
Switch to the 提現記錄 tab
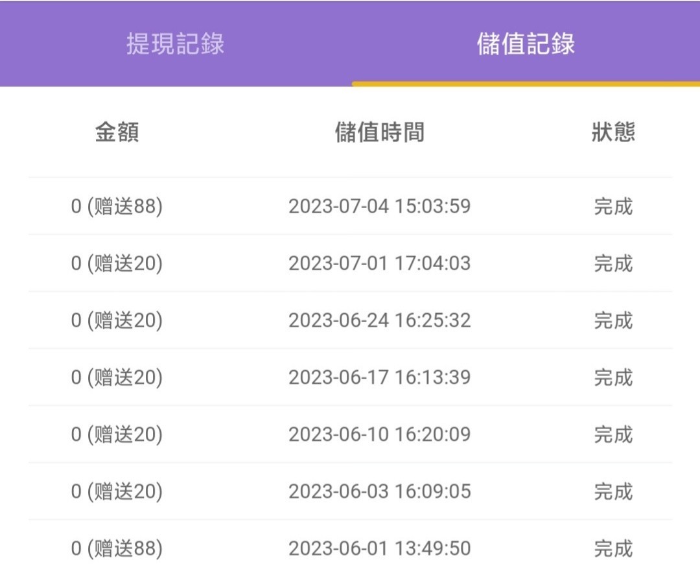click(175, 44)
